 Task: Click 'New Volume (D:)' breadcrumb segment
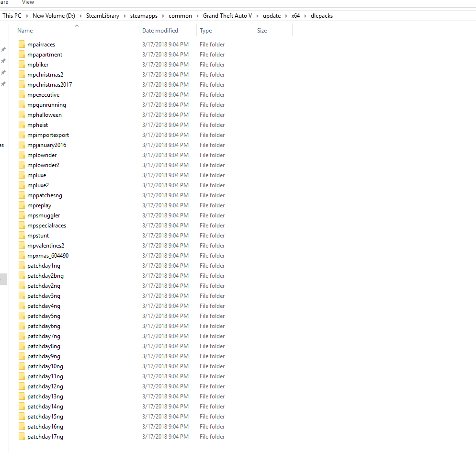point(54,16)
